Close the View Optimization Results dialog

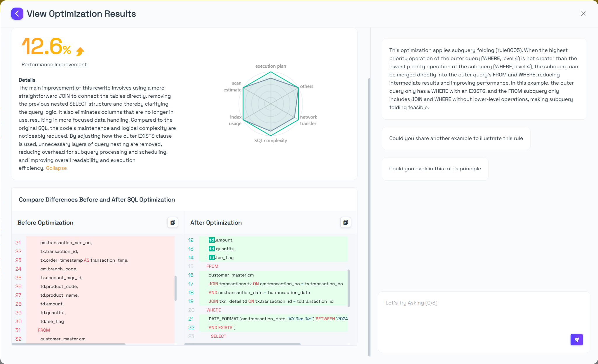[x=583, y=13]
